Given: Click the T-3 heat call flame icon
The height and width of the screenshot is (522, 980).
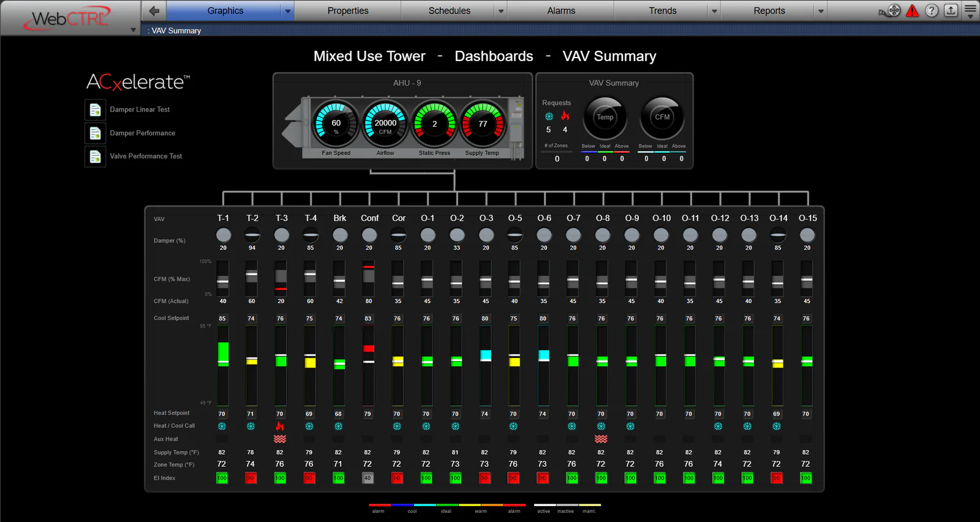Looking at the screenshot, I should (x=280, y=426).
